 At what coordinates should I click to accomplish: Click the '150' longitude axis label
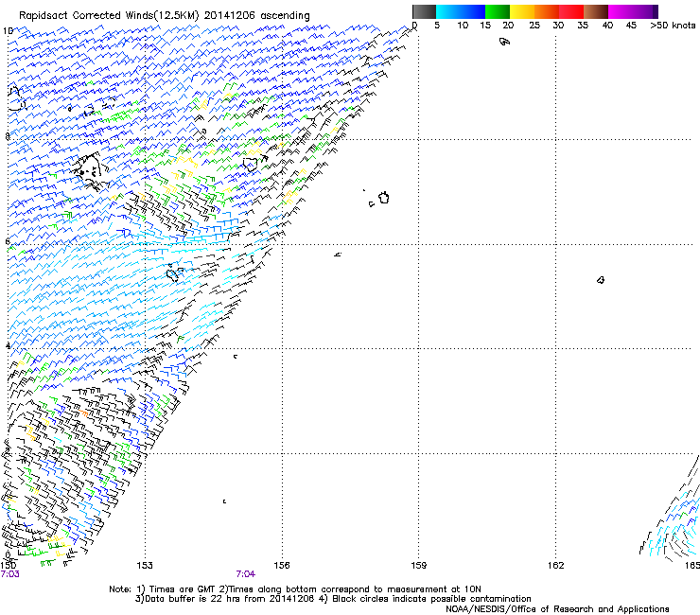[8, 566]
